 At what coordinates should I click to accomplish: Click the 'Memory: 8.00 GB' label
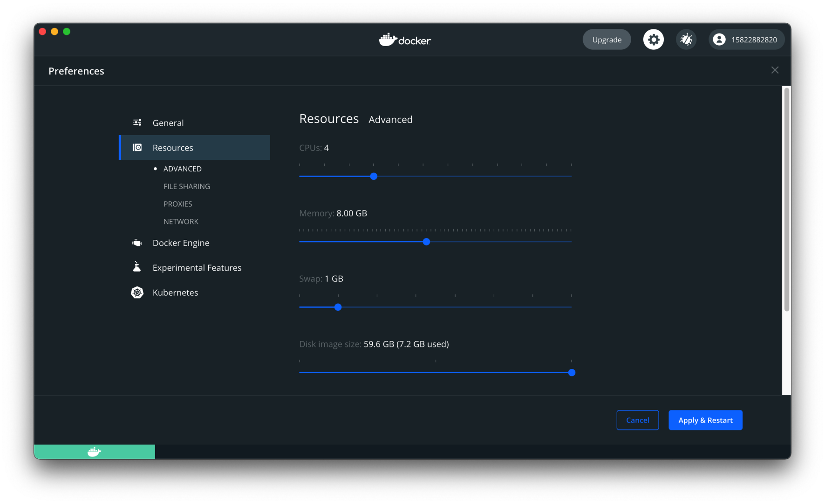333,213
